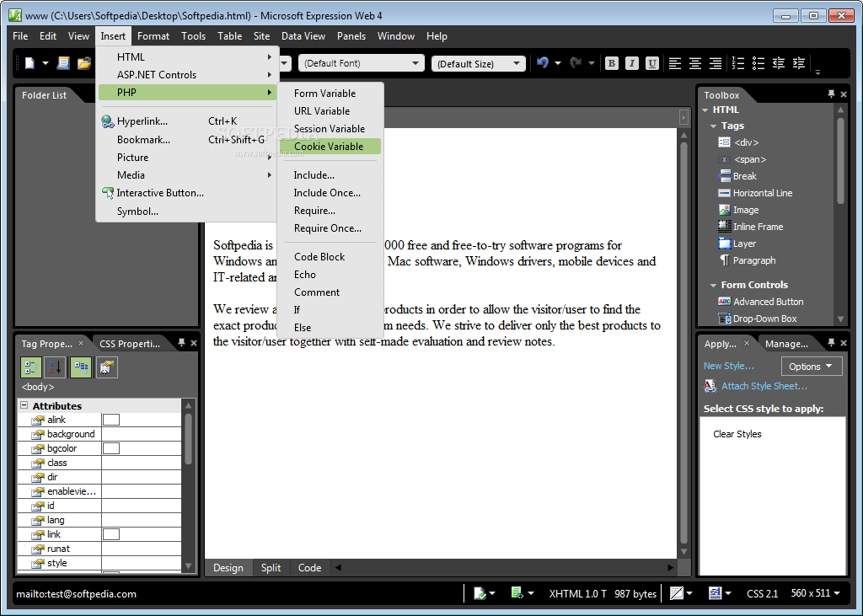The height and width of the screenshot is (616, 863).
Task: Click the Numbered list icon
Action: click(x=738, y=63)
